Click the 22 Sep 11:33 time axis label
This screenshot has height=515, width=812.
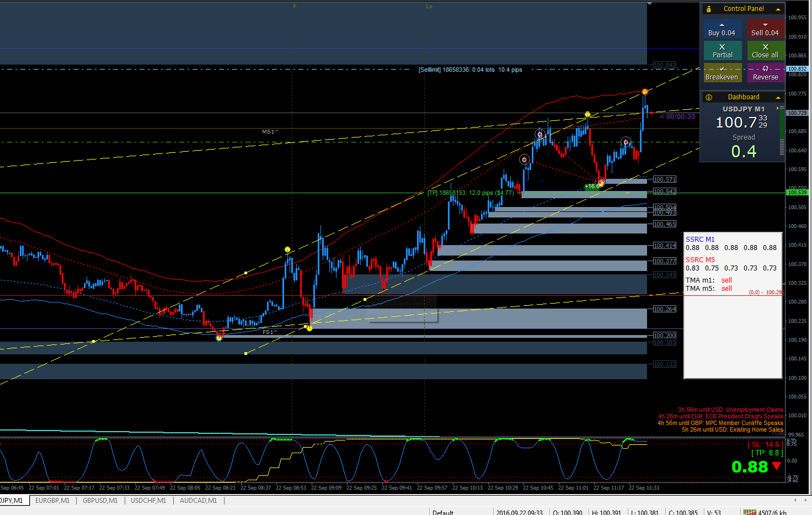coord(644,487)
